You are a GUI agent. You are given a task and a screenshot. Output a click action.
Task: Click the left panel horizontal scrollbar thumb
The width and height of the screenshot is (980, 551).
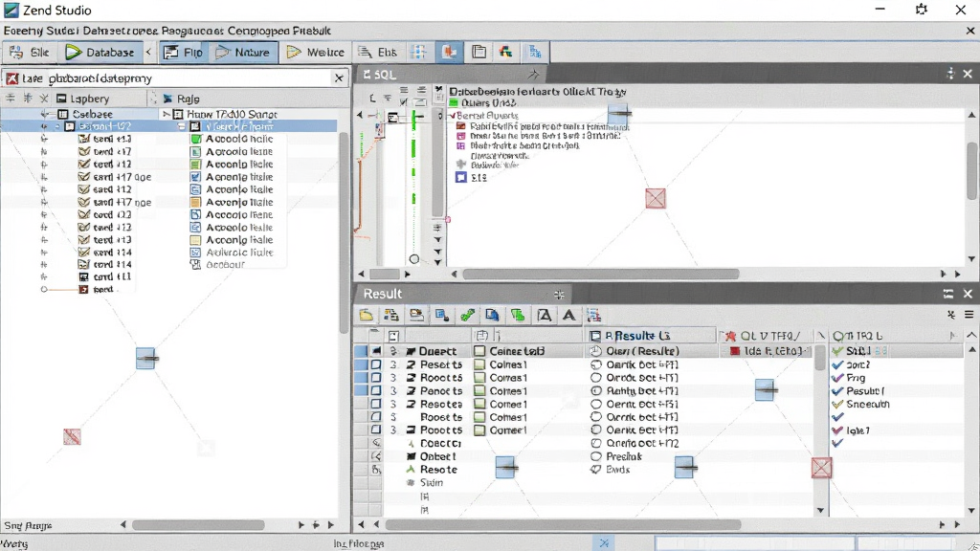pyautogui.click(x=198, y=525)
